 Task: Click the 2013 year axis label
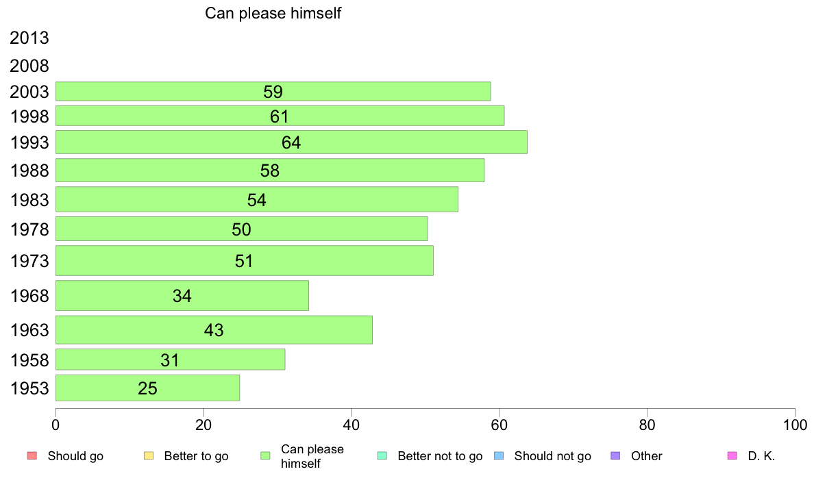(x=29, y=38)
